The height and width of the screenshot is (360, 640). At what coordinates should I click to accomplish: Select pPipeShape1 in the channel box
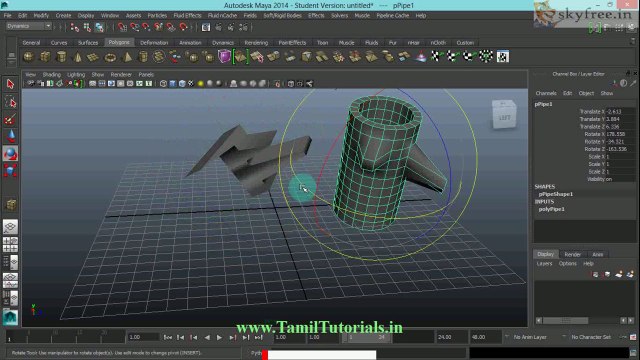[556, 194]
